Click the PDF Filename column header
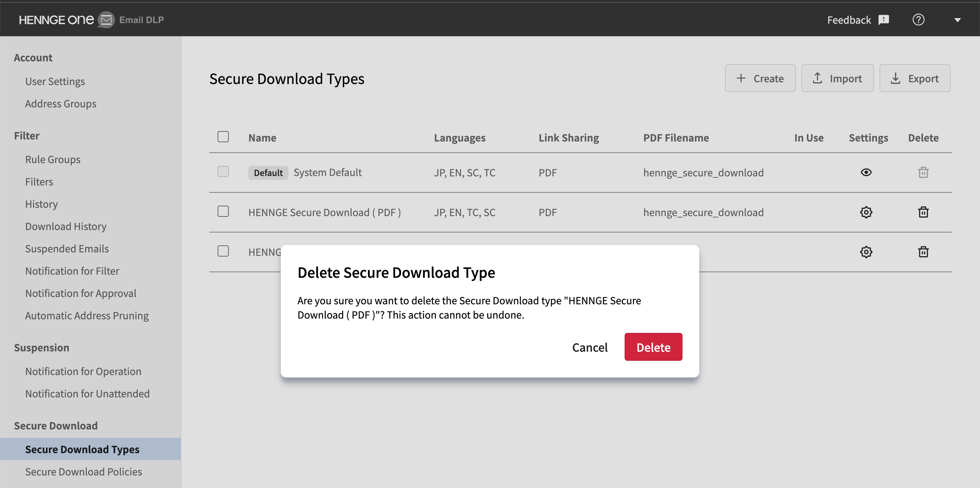Viewport: 980px width, 488px height. tap(676, 138)
